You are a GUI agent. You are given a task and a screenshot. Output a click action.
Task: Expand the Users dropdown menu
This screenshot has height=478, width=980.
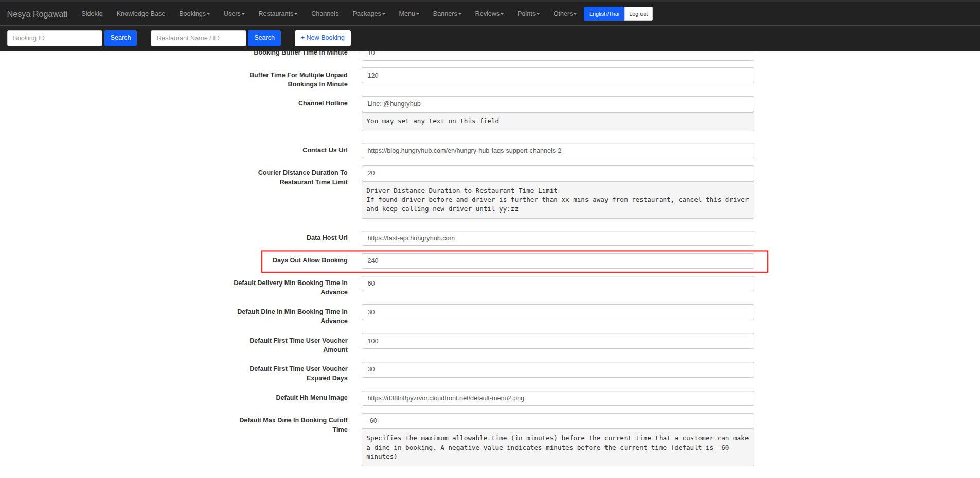click(234, 14)
